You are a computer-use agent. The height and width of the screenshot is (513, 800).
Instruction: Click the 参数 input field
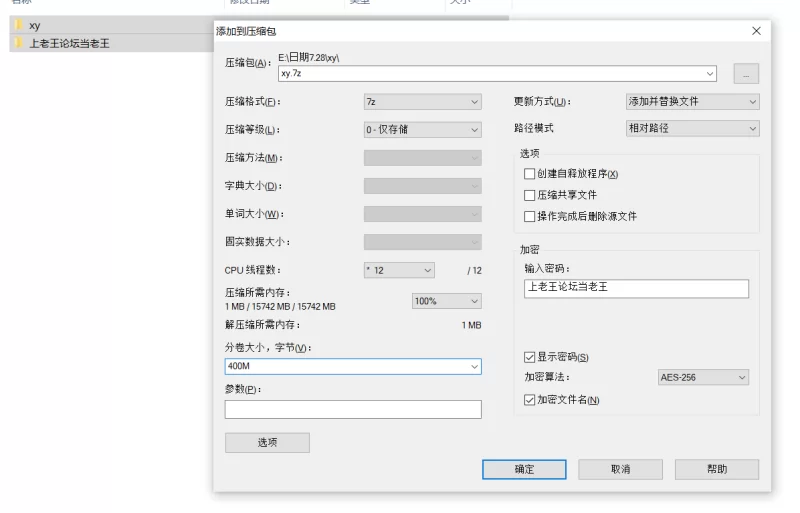click(353, 409)
